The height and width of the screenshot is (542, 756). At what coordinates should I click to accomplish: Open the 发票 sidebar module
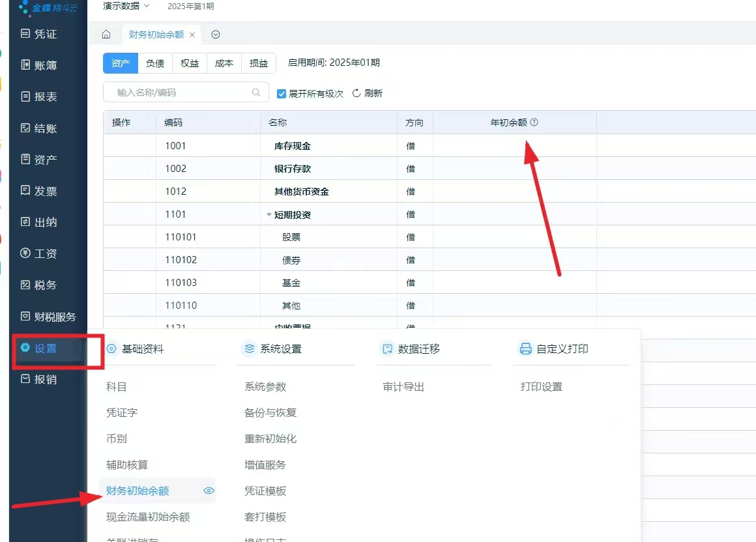(x=39, y=191)
